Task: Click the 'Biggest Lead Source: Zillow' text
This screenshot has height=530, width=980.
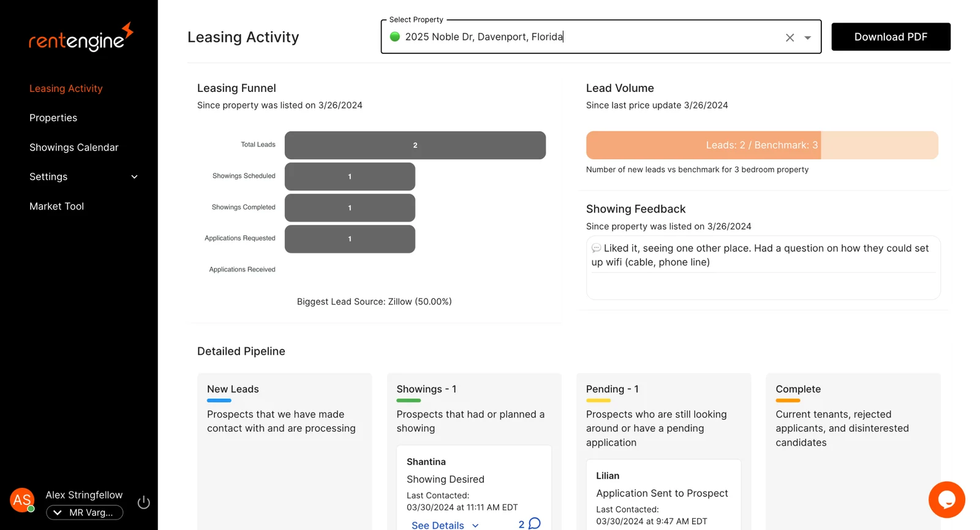Action: 374,301
